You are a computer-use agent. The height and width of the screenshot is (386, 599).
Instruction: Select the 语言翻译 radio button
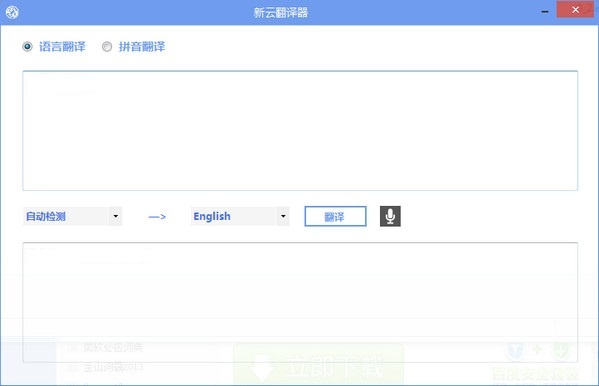27,47
